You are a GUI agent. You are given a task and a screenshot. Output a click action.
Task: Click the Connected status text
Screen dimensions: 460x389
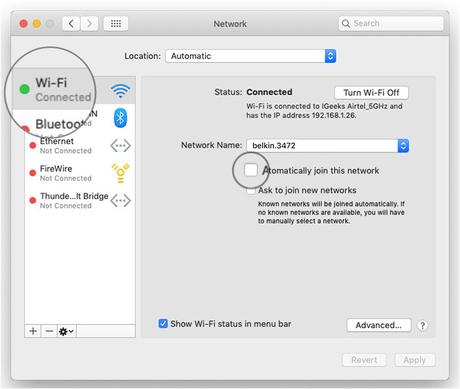pos(269,92)
